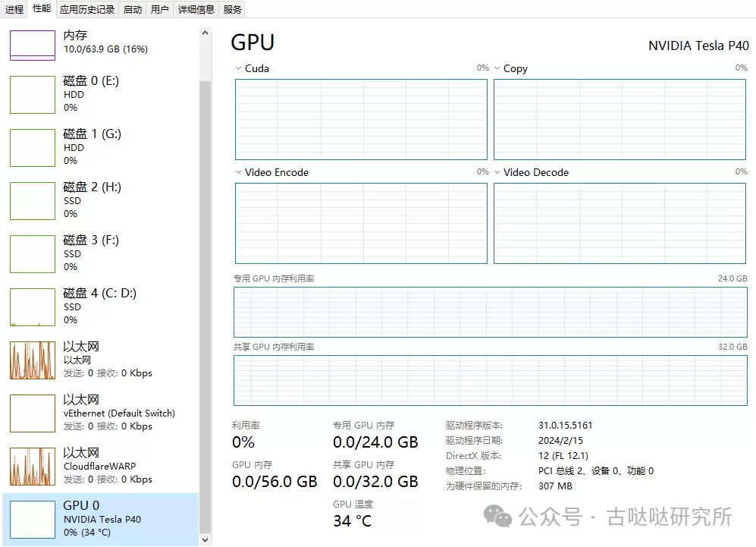Go to the 详细信息 tab
The image size is (756, 547).
pos(196,9)
